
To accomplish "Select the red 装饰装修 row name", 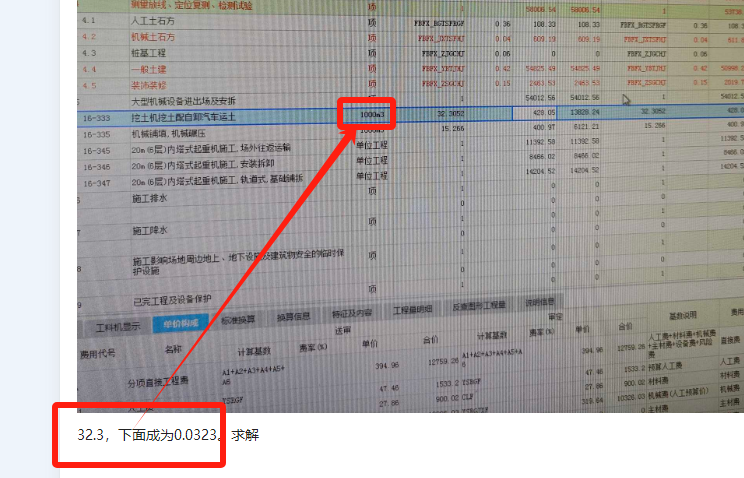I will coord(149,85).
